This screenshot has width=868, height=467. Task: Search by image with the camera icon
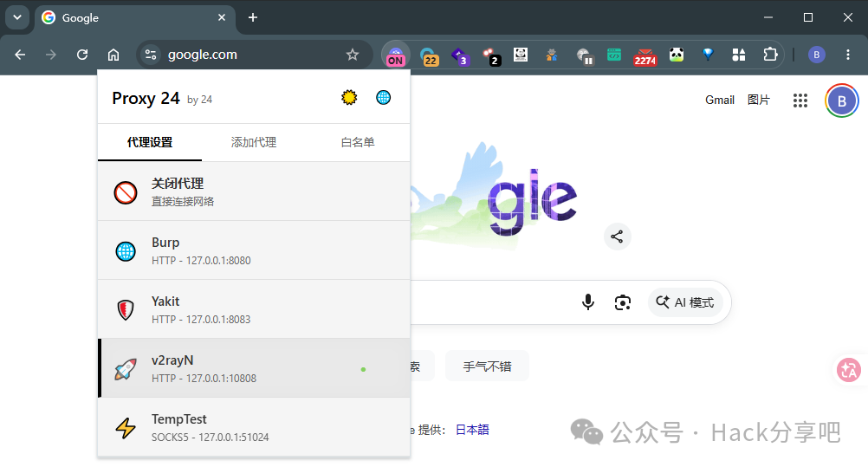(623, 302)
